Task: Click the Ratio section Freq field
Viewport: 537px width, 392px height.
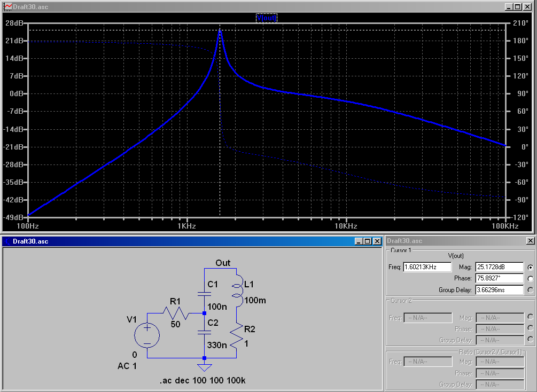Action: [x=428, y=362]
